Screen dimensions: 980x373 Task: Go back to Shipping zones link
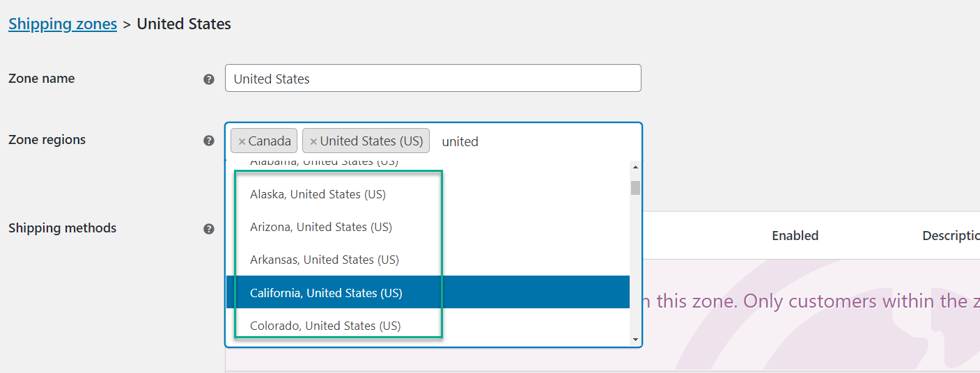[x=63, y=24]
